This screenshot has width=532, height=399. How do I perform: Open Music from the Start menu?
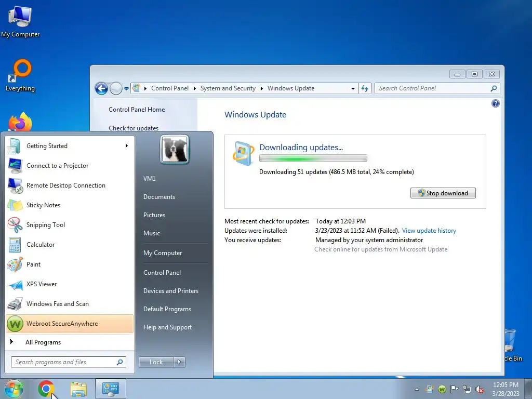click(x=152, y=233)
